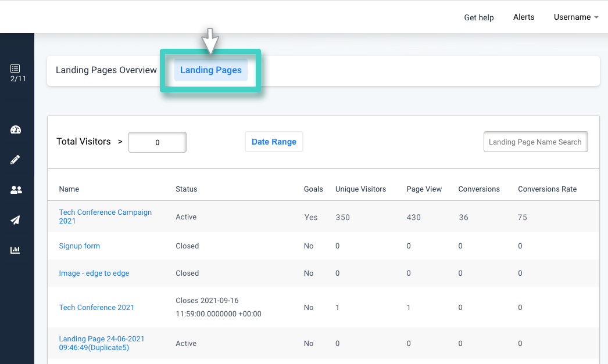Click the Conversions Rate column header
Viewport: 608px width, 364px height.
point(547,189)
